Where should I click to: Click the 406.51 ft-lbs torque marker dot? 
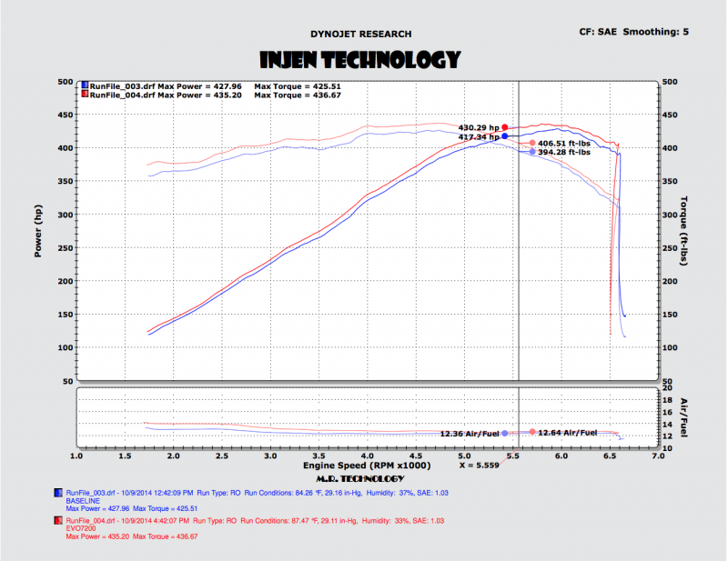tap(532, 143)
